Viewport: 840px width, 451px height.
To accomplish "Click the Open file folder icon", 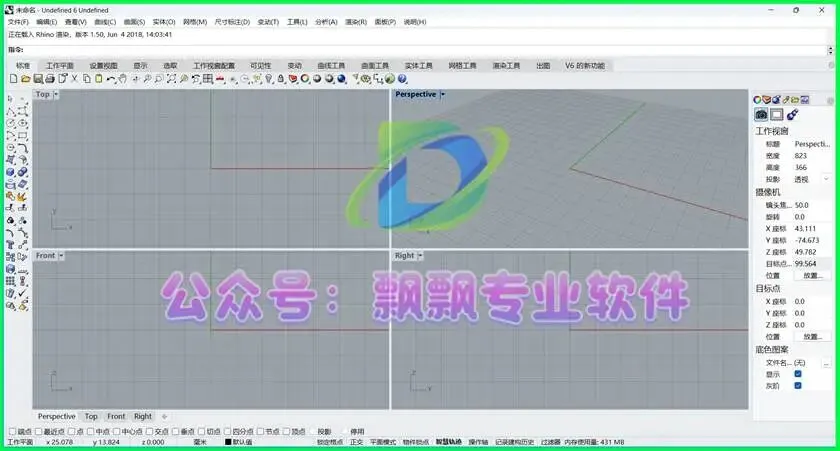I will 26,79.
